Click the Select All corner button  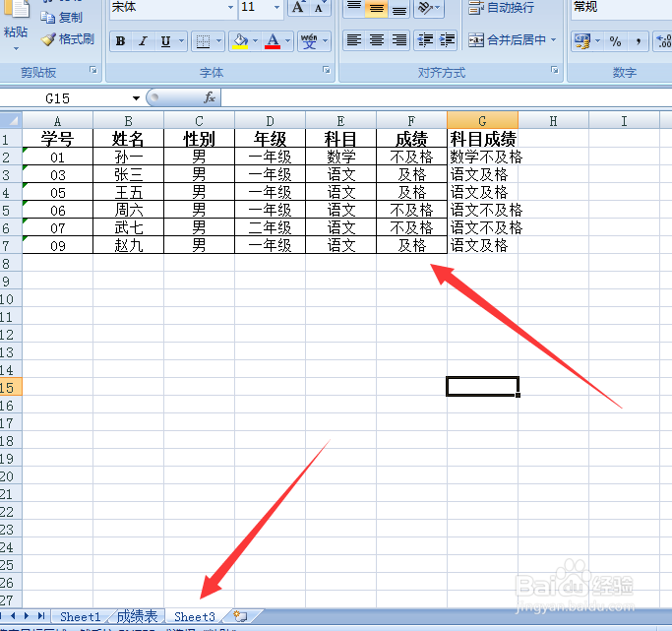11,120
